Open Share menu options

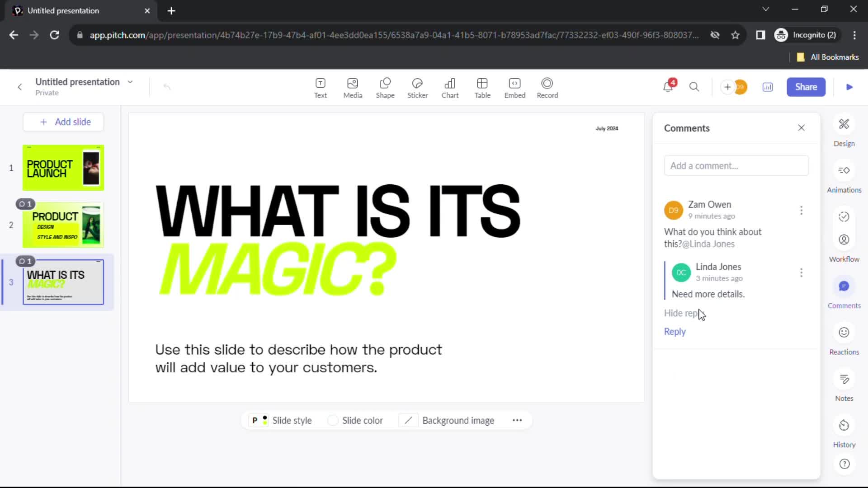(807, 86)
